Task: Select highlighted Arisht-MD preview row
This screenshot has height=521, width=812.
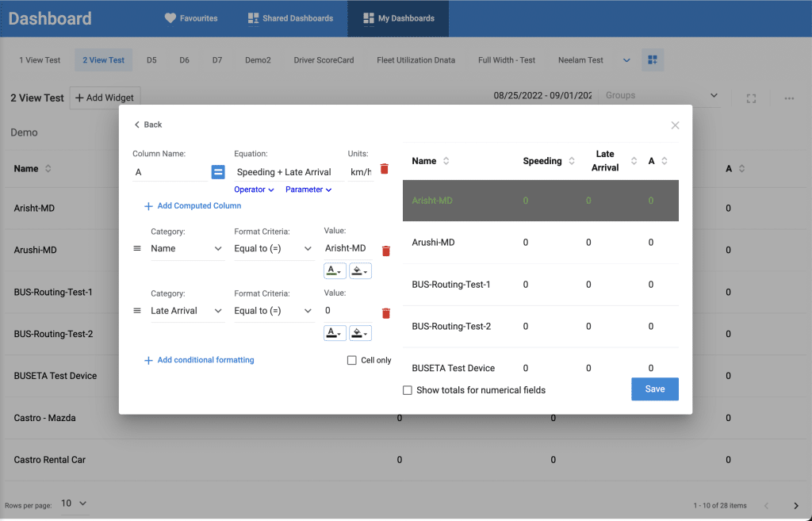Action: coord(541,201)
